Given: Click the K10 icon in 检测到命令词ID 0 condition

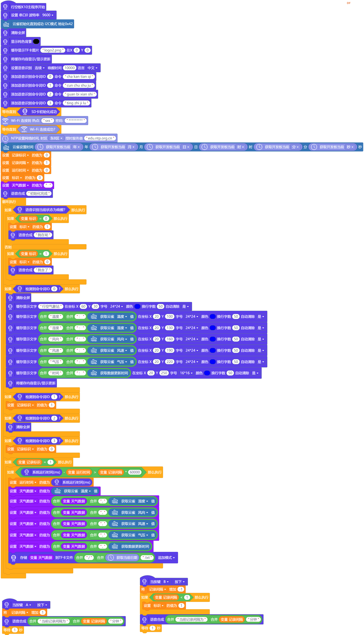Looking at the screenshot, I should [x=20, y=289].
